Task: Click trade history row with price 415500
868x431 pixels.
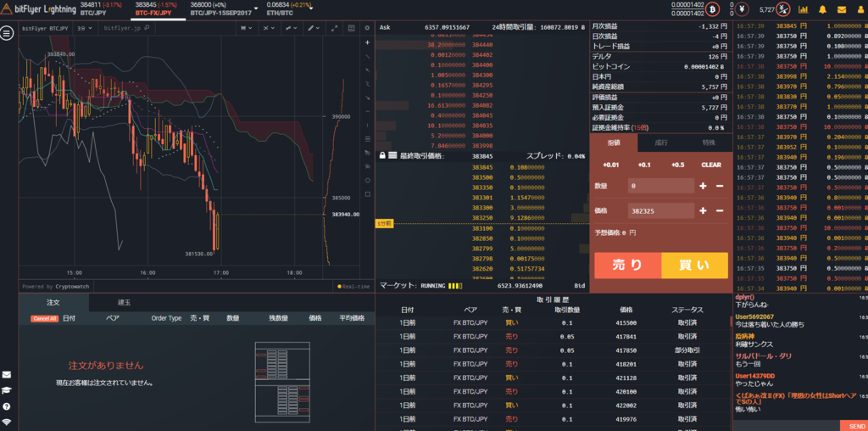Action: pyautogui.click(x=554, y=323)
